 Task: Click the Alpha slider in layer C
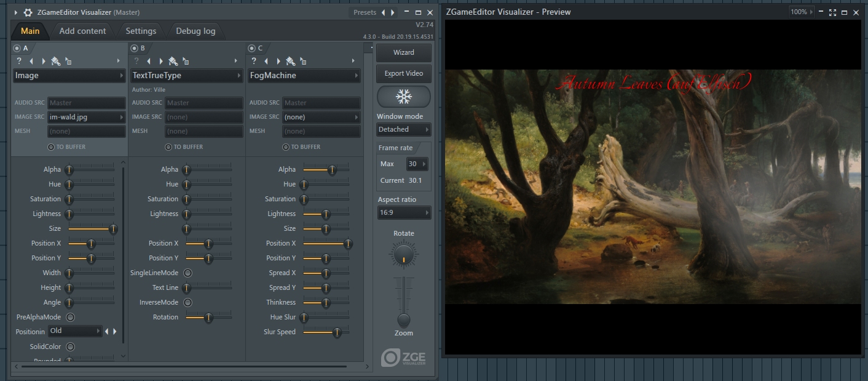[326, 169]
